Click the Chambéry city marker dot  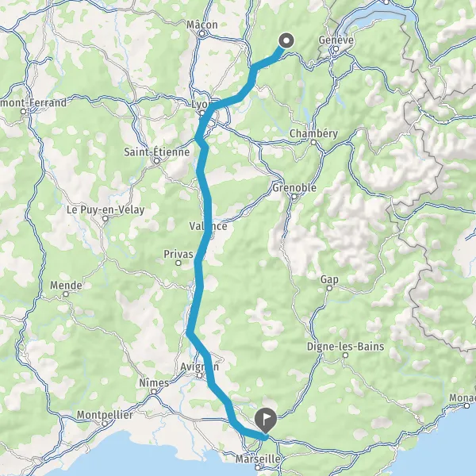[313, 142]
